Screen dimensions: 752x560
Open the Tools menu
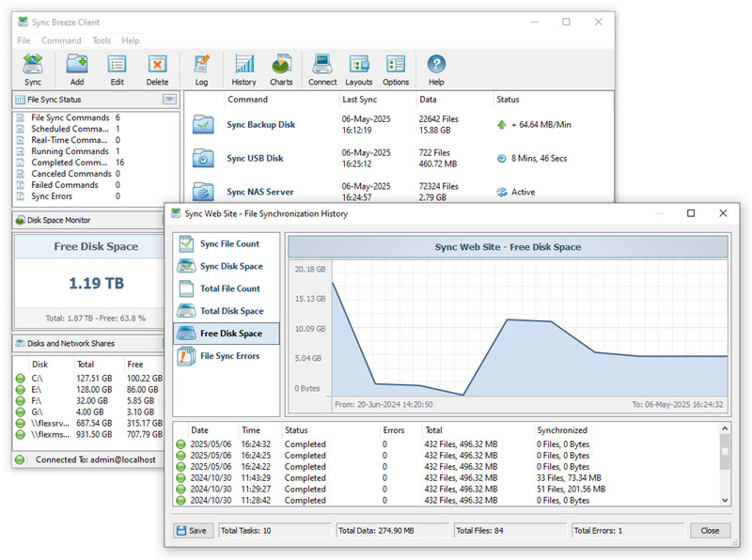[x=102, y=40]
